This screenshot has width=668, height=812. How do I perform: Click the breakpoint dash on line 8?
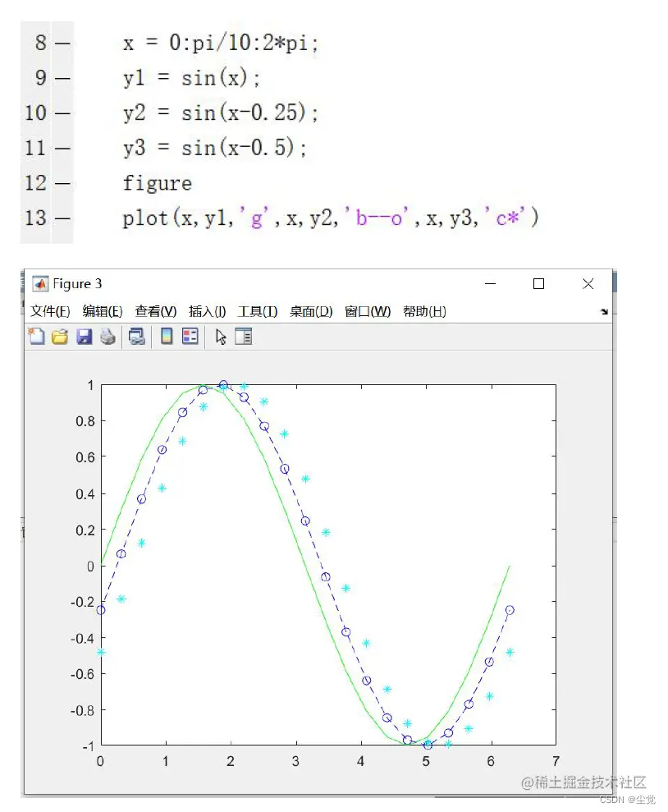pyautogui.click(x=62, y=44)
